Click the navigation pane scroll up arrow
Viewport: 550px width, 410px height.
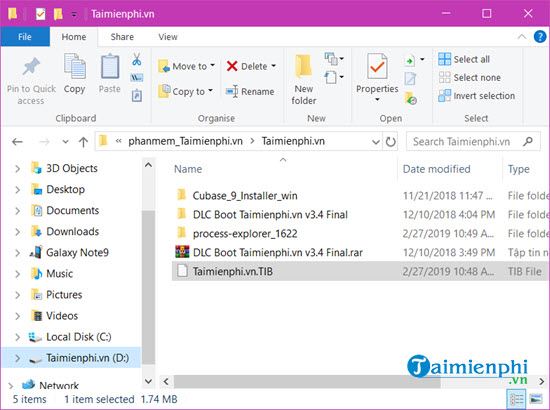click(x=148, y=165)
